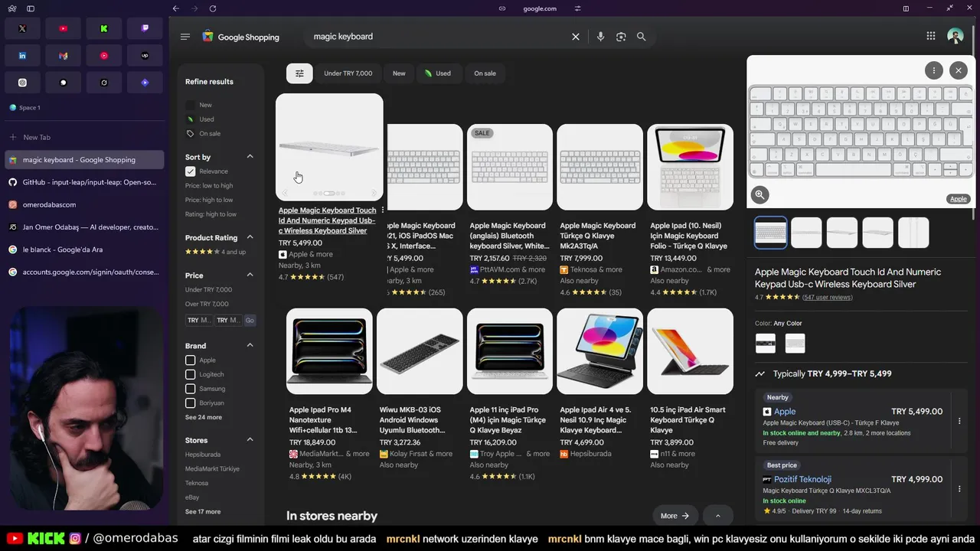This screenshot has width=980, height=551.
Task: Go back using the browser back arrow
Action: tap(175, 8)
